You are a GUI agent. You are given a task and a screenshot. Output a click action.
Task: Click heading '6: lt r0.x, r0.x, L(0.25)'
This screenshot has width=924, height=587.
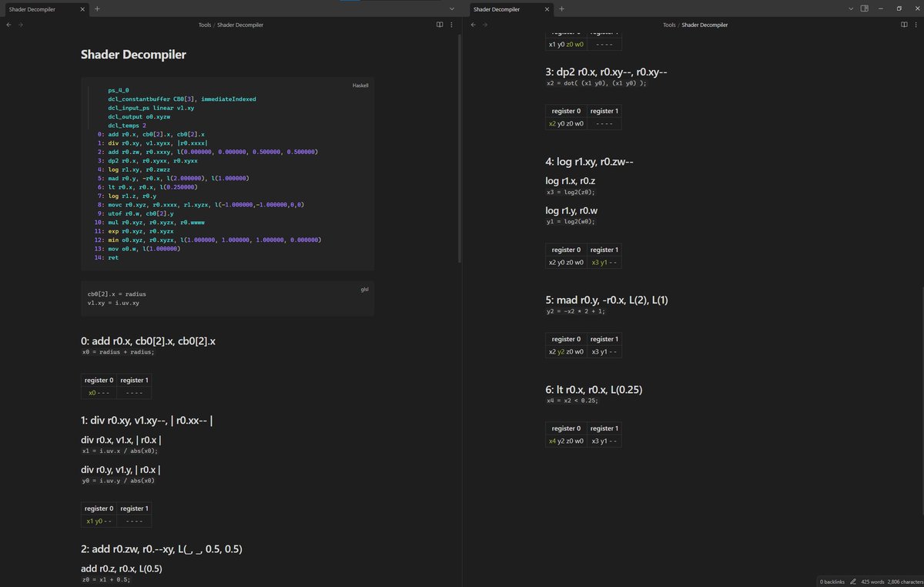coord(594,390)
